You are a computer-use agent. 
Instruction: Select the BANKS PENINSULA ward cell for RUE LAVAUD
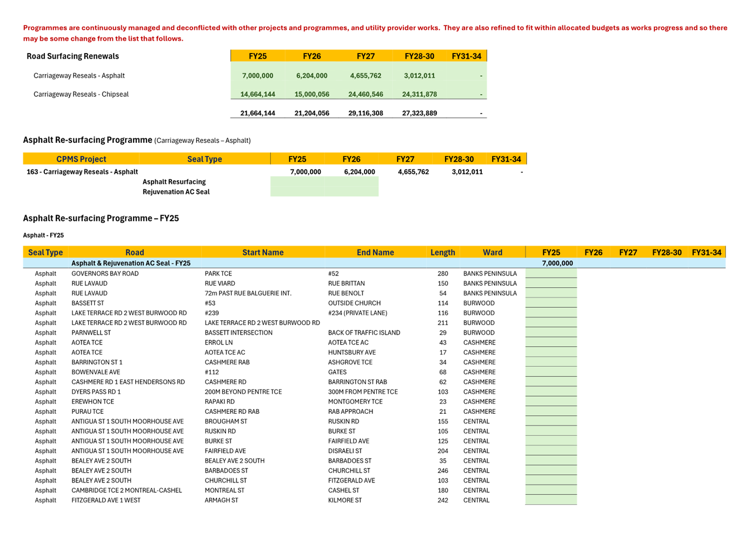coord(490,283)
